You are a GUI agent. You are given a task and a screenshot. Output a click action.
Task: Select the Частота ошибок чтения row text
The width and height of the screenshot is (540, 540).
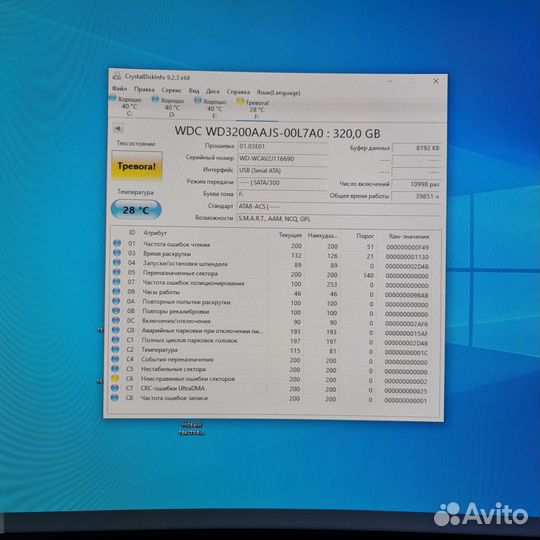[177, 245]
